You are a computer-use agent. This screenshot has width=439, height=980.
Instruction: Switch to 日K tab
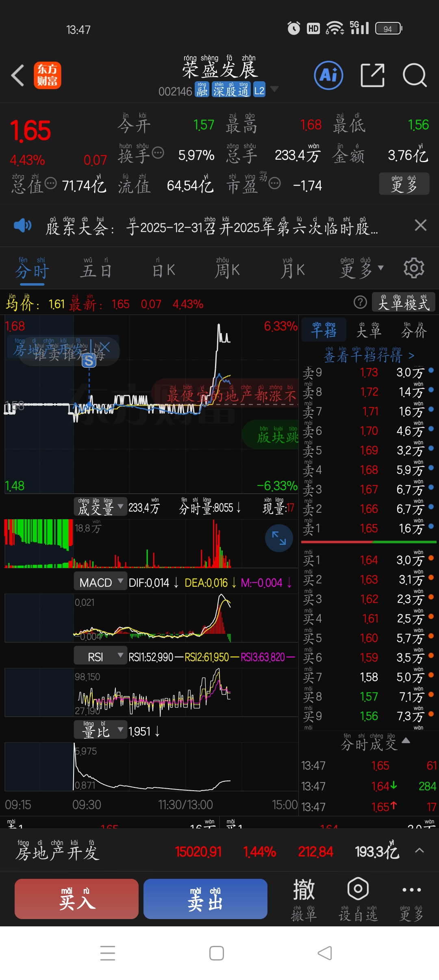coord(163,268)
